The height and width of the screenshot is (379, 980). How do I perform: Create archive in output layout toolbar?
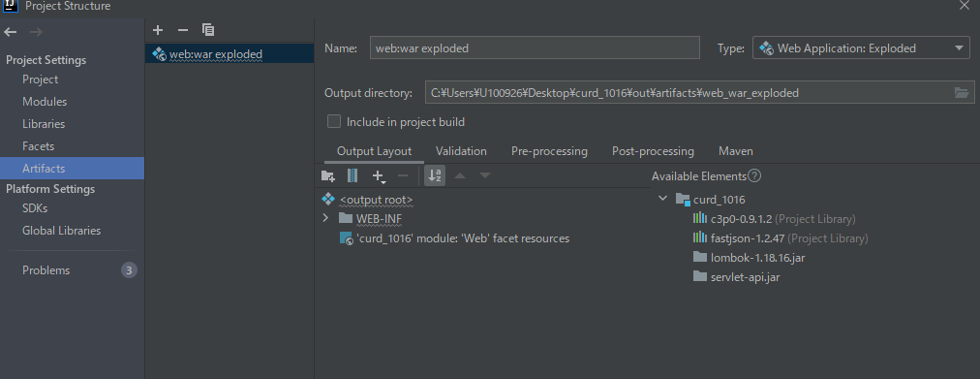[x=352, y=175]
